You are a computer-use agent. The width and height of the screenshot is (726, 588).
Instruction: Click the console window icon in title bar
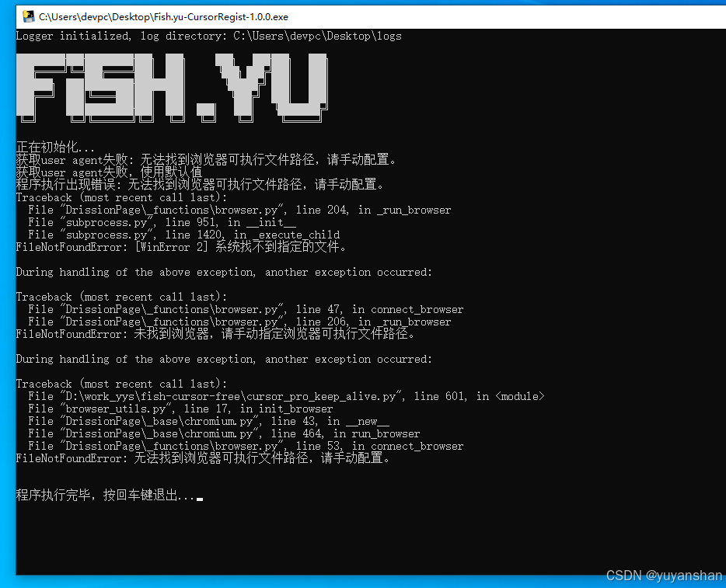coord(29,16)
